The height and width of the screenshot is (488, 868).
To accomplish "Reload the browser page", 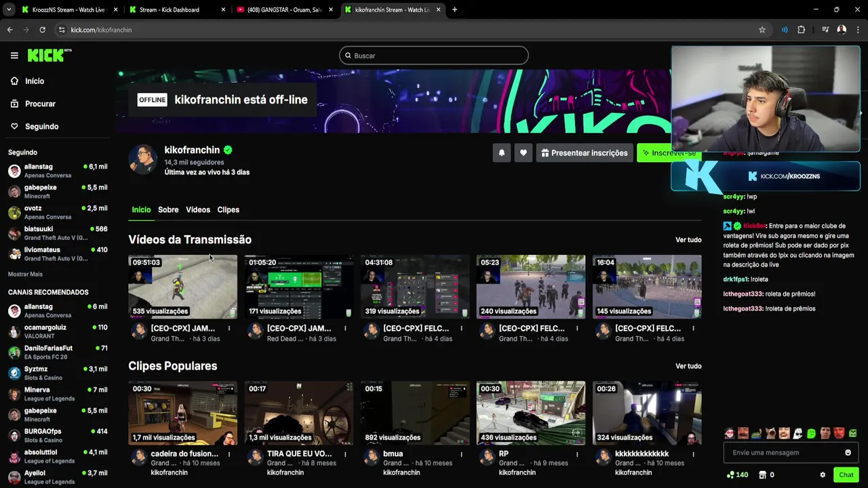I will click(42, 30).
